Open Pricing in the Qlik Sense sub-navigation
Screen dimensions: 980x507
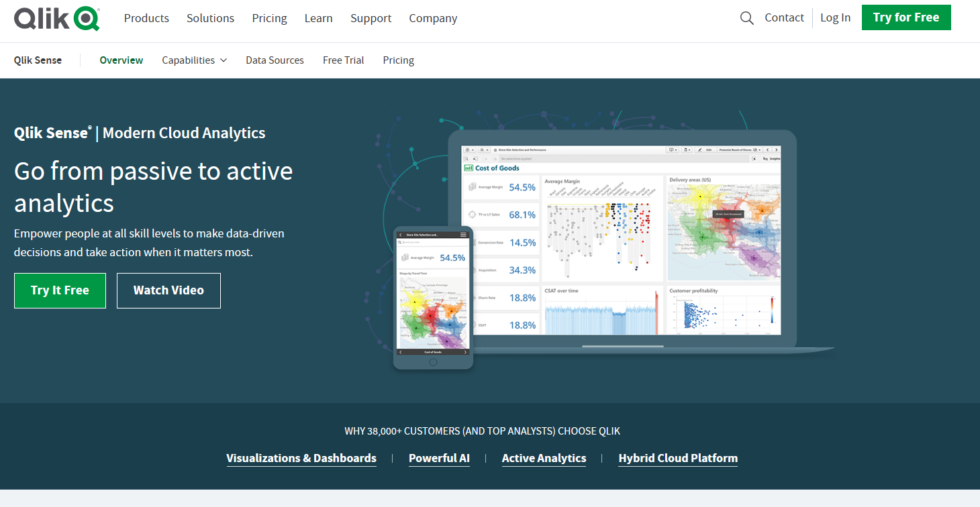(398, 60)
